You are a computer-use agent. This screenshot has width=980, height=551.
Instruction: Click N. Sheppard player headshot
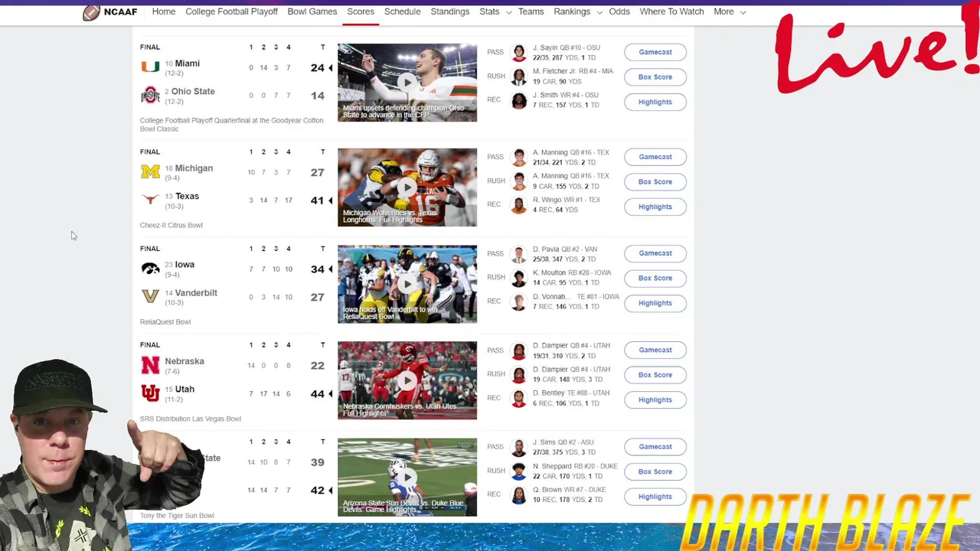pyautogui.click(x=519, y=471)
